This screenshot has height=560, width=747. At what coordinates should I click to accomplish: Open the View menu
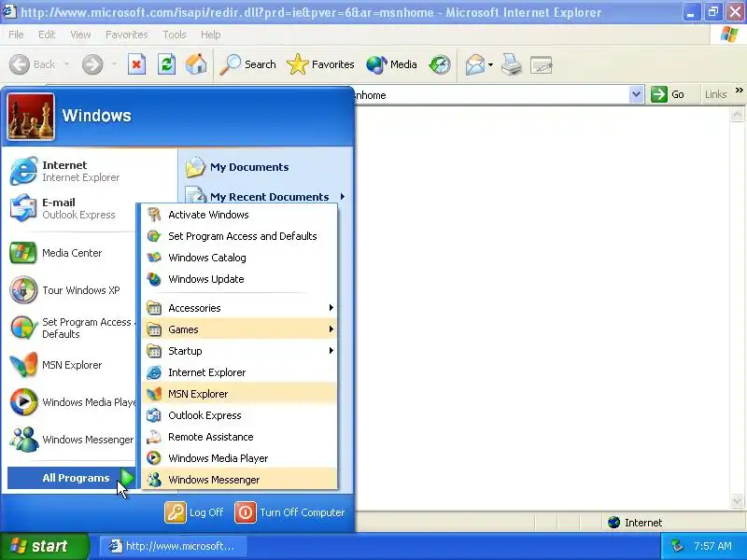coord(80,35)
